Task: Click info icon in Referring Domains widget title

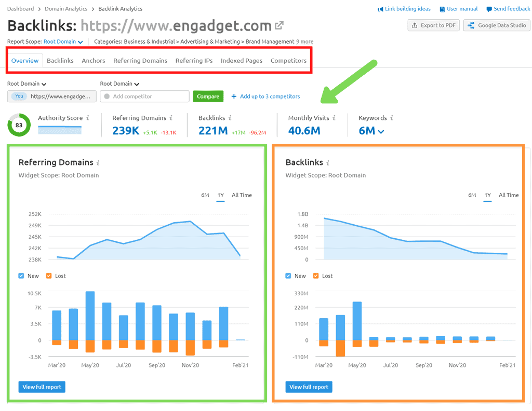Action: tap(98, 163)
